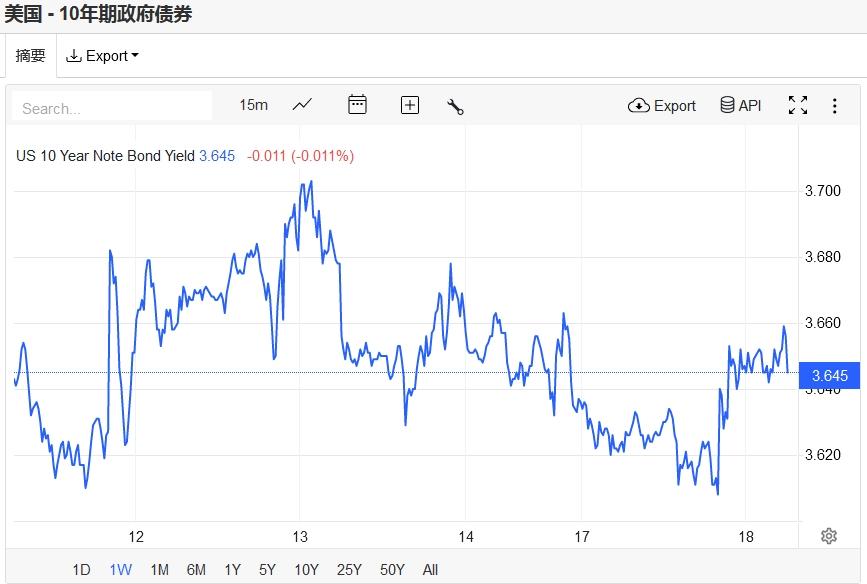This screenshot has width=867, height=584.
Task: Select the 1D time range
Action: click(x=81, y=570)
